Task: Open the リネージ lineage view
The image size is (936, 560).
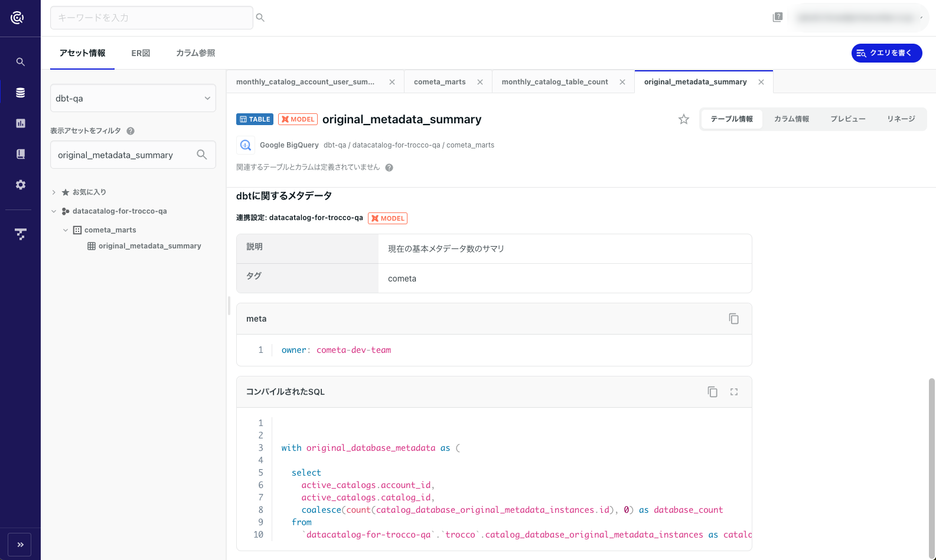Action: pos(901,119)
